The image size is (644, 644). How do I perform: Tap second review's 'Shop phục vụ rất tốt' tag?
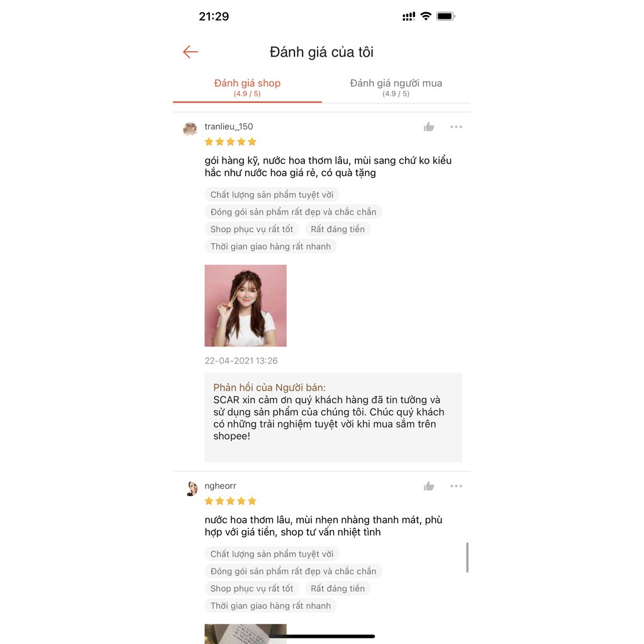click(252, 589)
